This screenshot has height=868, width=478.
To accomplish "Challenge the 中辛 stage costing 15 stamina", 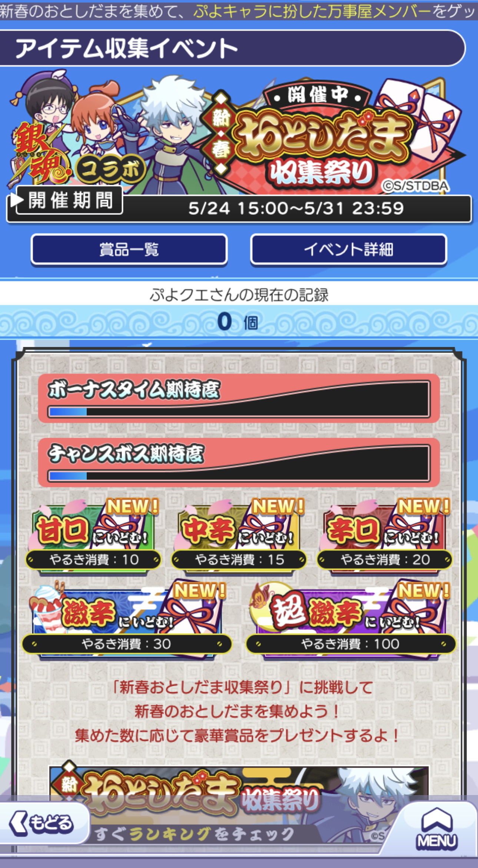I will 239,536.
